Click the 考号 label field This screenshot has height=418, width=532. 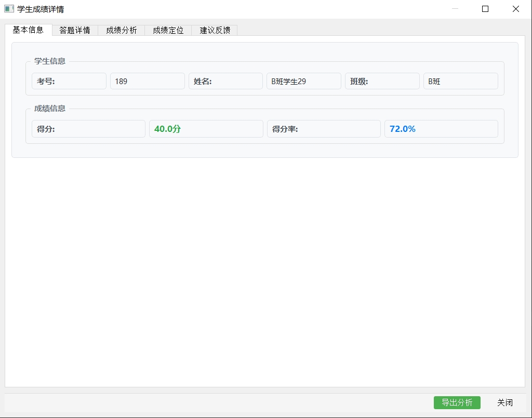click(69, 81)
